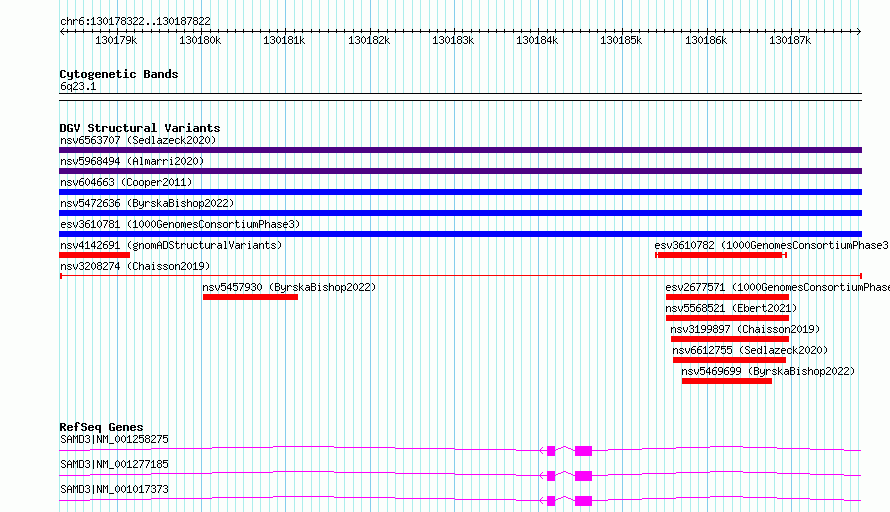Select the nsv3208274 (Chaisson2019) label

click(x=135, y=266)
